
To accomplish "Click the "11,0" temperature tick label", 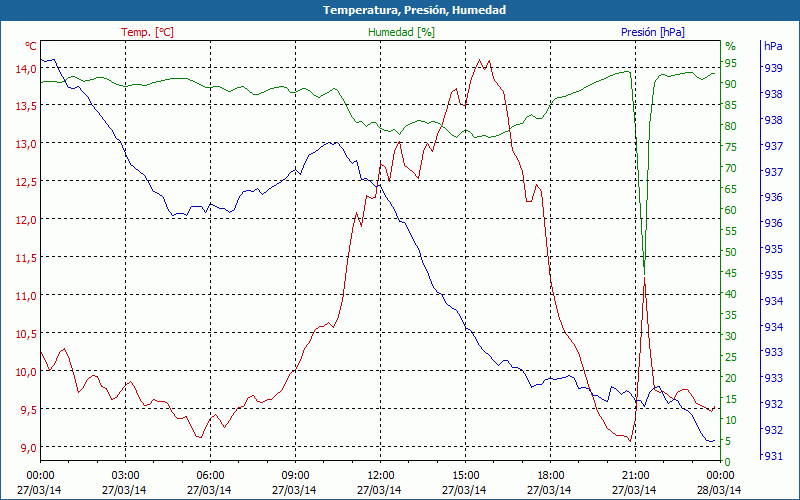I will tap(26, 296).
